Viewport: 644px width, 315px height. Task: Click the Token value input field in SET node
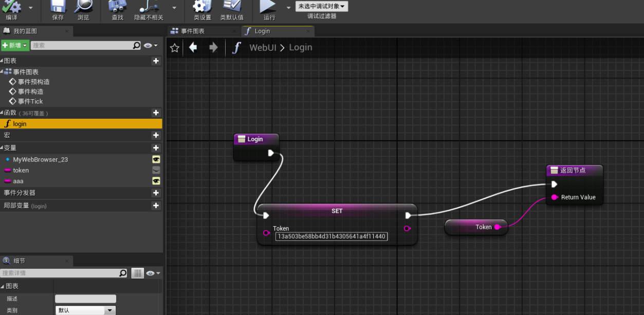332,236
